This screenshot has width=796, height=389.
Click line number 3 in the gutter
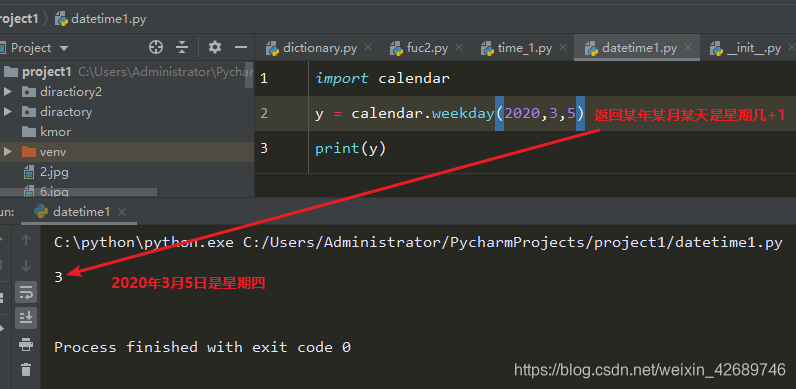263,148
